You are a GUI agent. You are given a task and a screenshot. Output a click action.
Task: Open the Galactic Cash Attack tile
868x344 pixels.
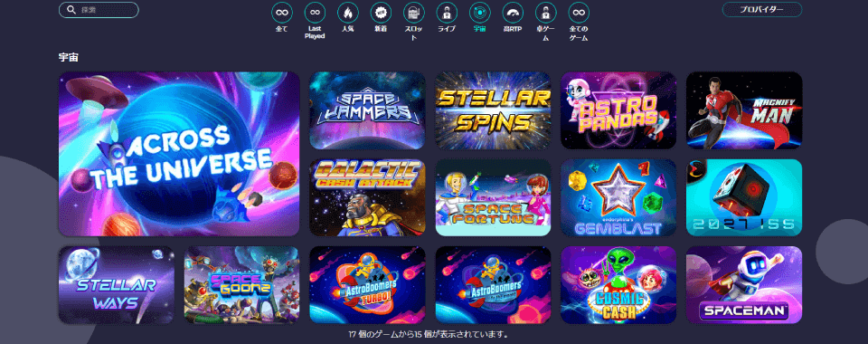click(368, 197)
